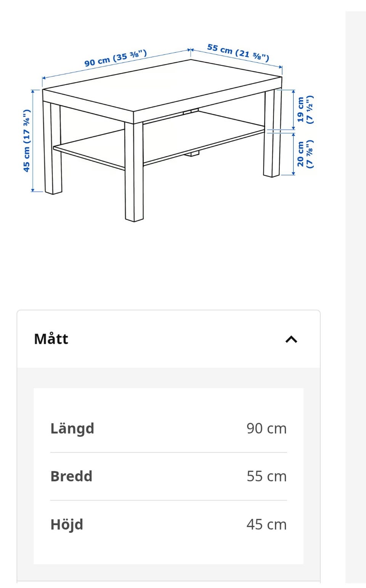
Task: Click the gray side panel on right
Action: 355,297
